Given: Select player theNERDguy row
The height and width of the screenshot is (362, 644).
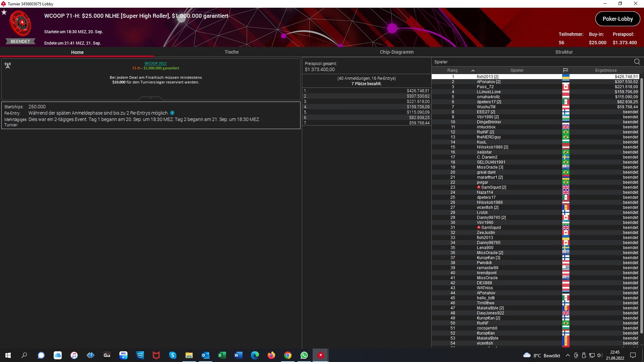Looking at the screenshot, I should 535,137.
